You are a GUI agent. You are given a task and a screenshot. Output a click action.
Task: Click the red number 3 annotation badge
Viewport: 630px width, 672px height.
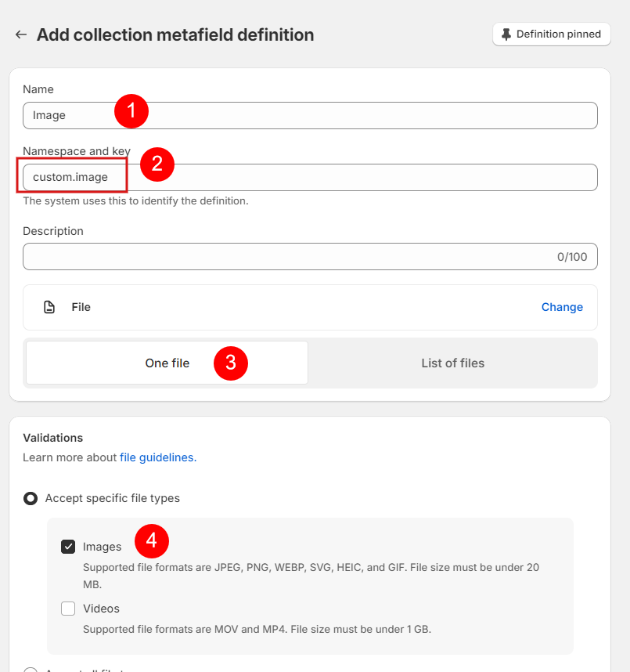click(231, 363)
